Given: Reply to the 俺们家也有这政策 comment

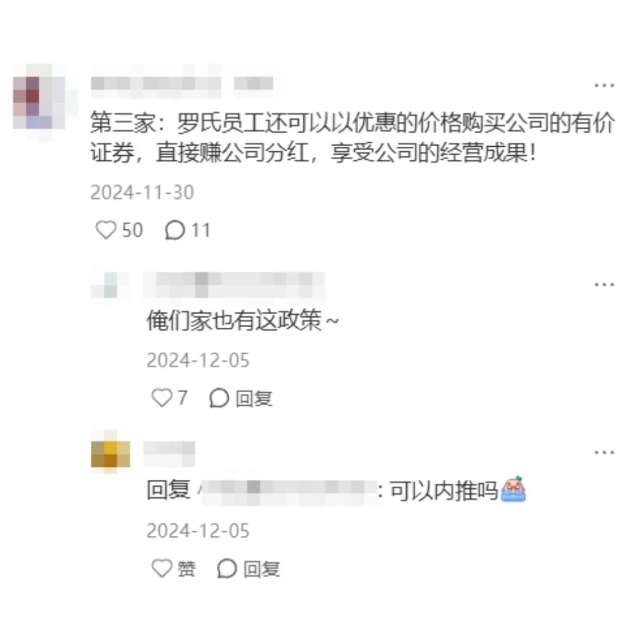Looking at the screenshot, I should 254,399.
